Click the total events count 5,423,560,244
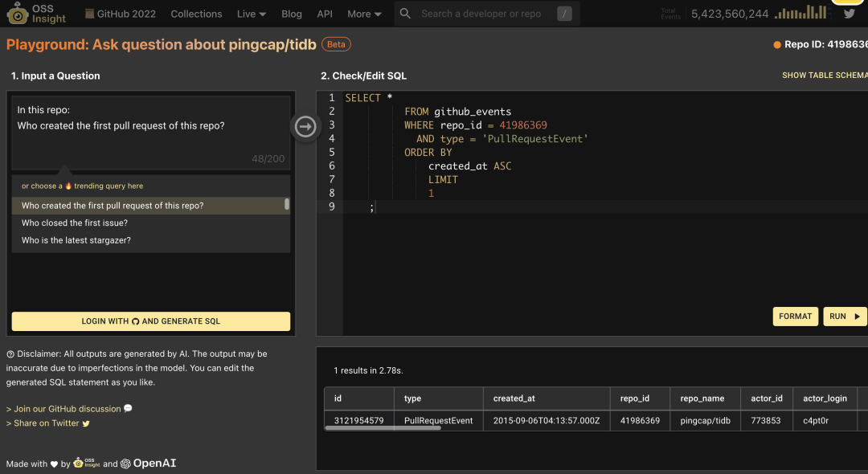The image size is (868, 474). point(730,14)
